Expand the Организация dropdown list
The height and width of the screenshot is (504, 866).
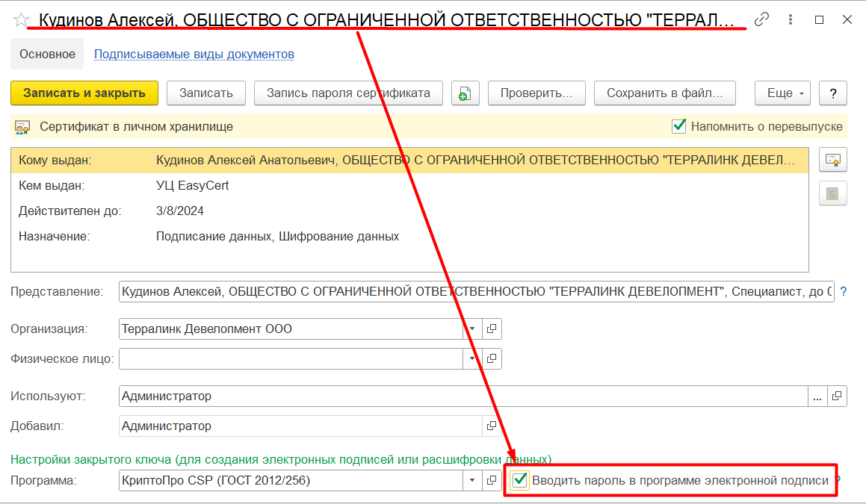click(472, 329)
